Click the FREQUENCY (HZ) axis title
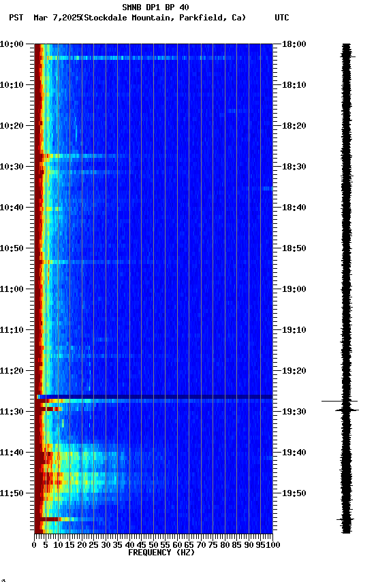Image resolution: width=376 pixels, height=588 pixels. tap(161, 553)
